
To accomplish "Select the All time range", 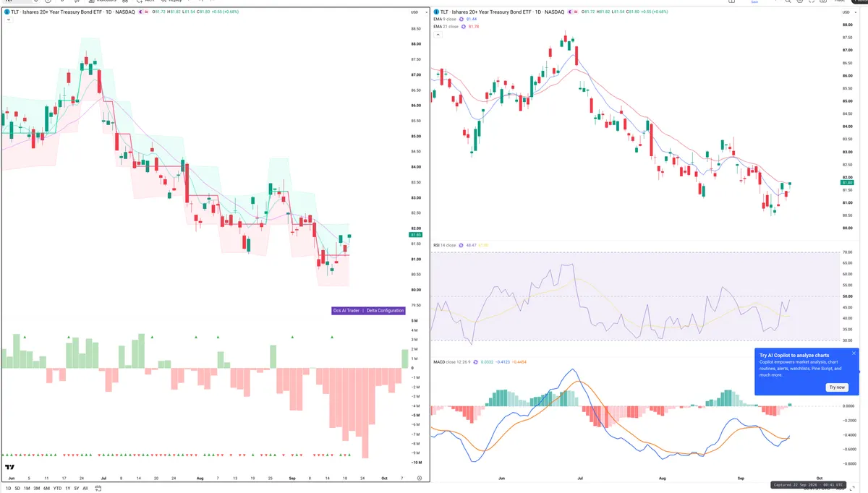I will click(x=85, y=489).
